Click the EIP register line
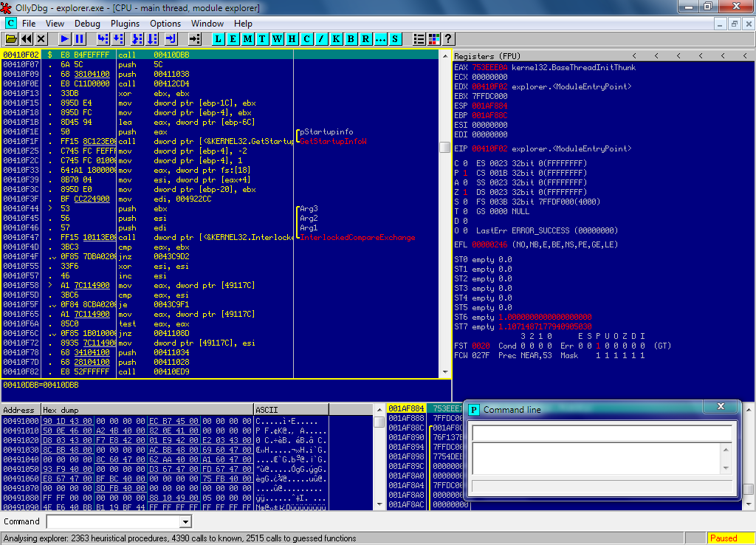The height and width of the screenshot is (545, 756). tap(543, 148)
